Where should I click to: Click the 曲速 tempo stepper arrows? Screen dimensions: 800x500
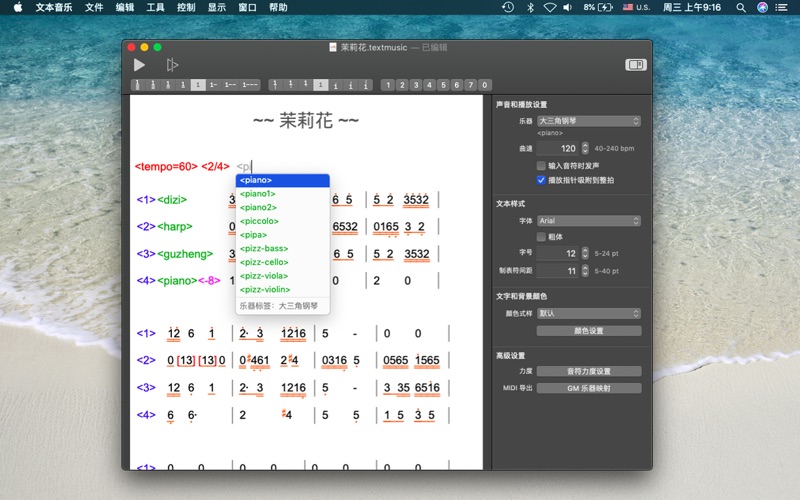coord(585,148)
